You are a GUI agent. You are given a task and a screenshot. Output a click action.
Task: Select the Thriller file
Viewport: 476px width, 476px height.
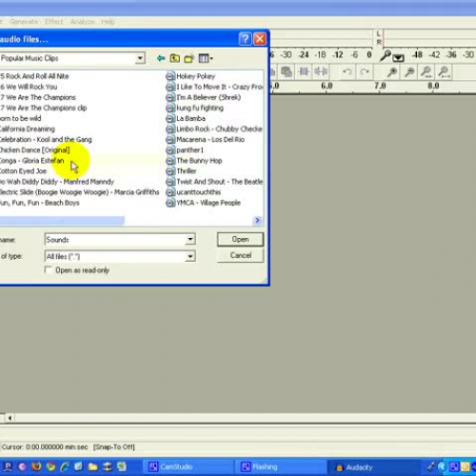coord(181,171)
